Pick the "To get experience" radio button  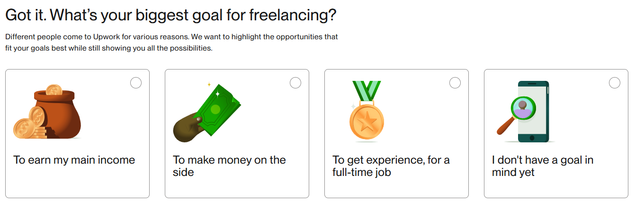(455, 83)
